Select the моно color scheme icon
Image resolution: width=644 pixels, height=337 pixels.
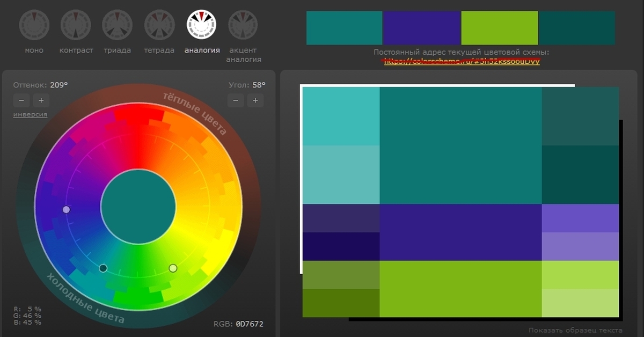click(34, 25)
